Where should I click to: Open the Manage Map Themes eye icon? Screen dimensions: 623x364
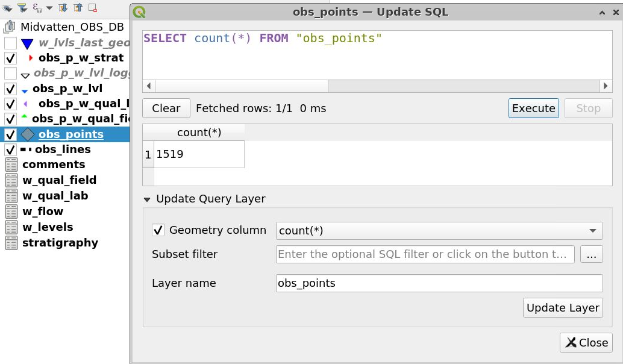[7, 8]
